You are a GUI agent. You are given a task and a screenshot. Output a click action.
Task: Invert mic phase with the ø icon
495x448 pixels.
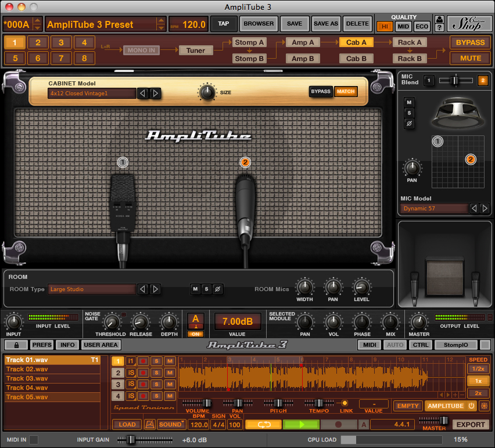point(408,123)
